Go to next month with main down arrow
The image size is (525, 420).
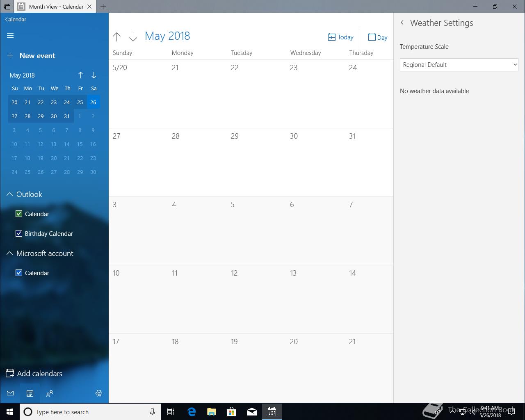[133, 37]
